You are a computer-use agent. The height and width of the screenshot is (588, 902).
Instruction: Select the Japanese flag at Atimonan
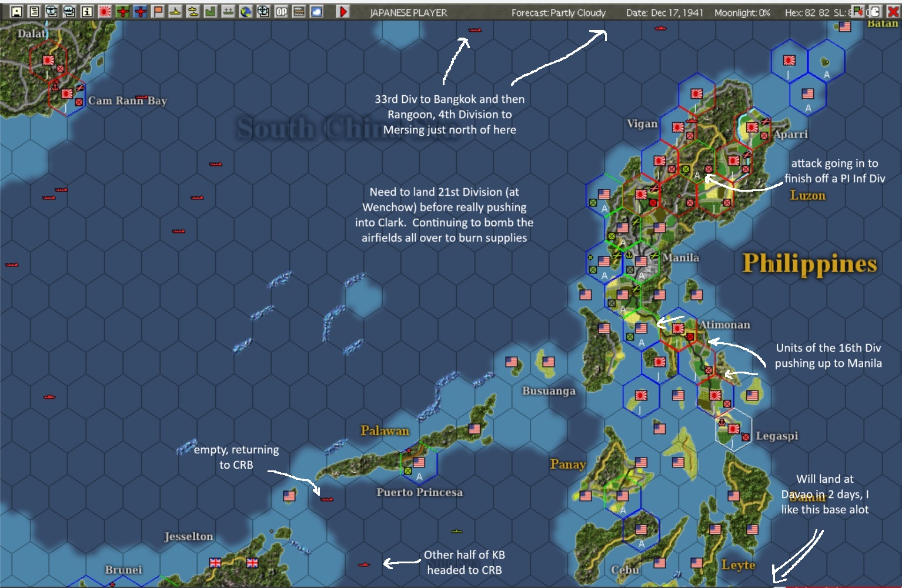[x=678, y=328]
